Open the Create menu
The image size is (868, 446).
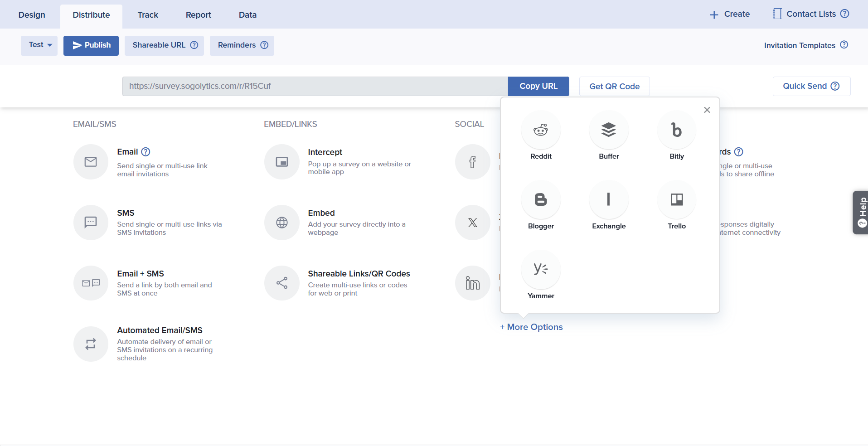click(x=730, y=15)
